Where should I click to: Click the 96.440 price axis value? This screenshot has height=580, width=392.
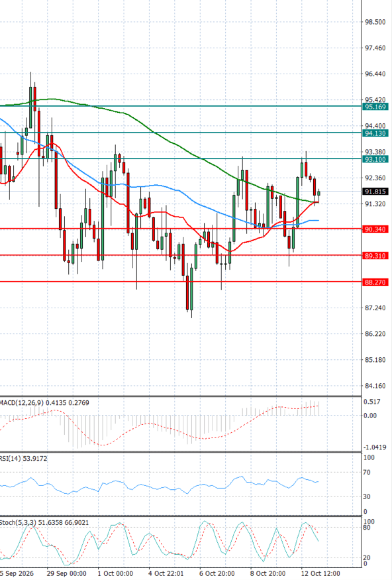pos(375,74)
